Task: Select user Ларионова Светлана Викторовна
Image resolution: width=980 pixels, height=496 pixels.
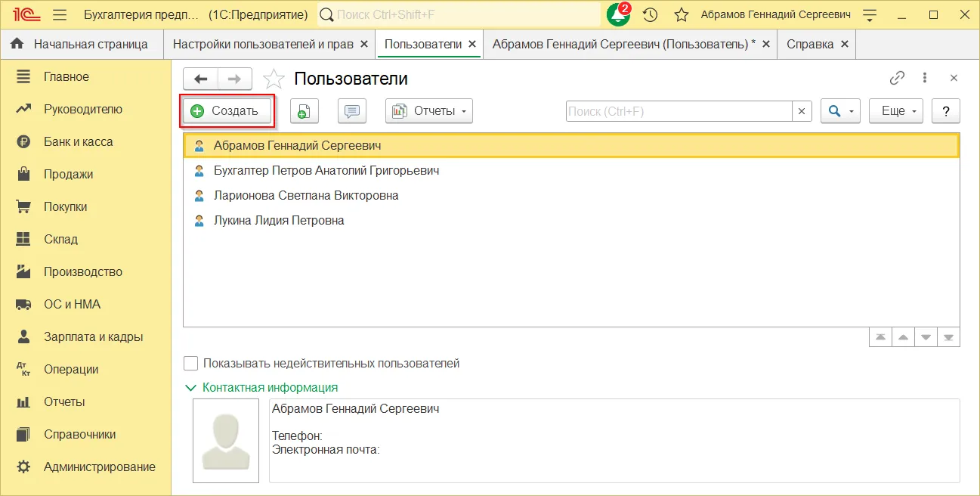Action: tap(305, 195)
